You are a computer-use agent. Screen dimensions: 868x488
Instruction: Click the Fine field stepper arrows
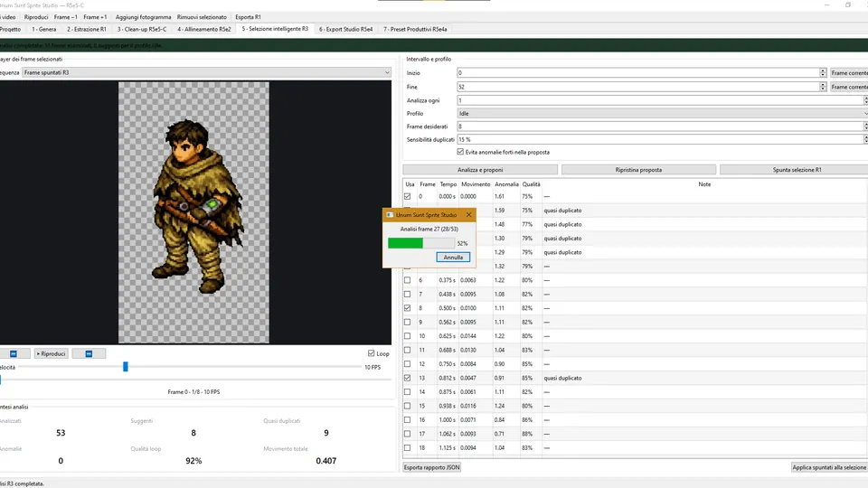[823, 87]
